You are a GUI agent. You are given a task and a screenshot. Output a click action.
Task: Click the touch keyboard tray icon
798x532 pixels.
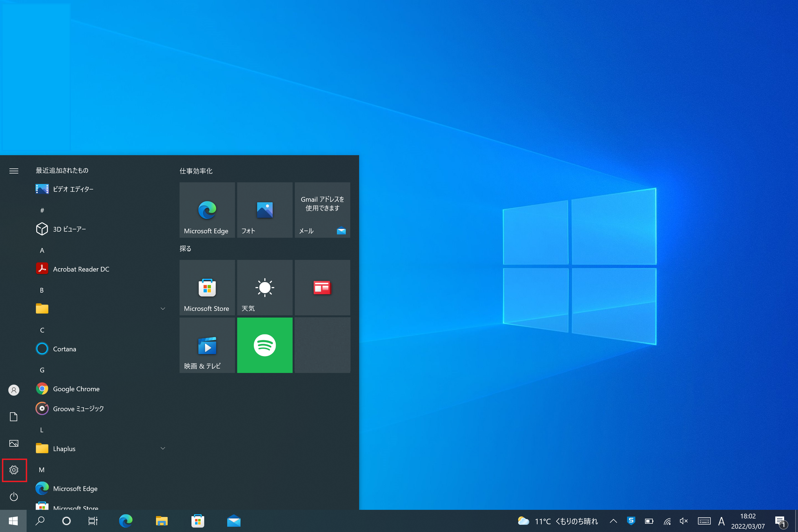(x=704, y=521)
